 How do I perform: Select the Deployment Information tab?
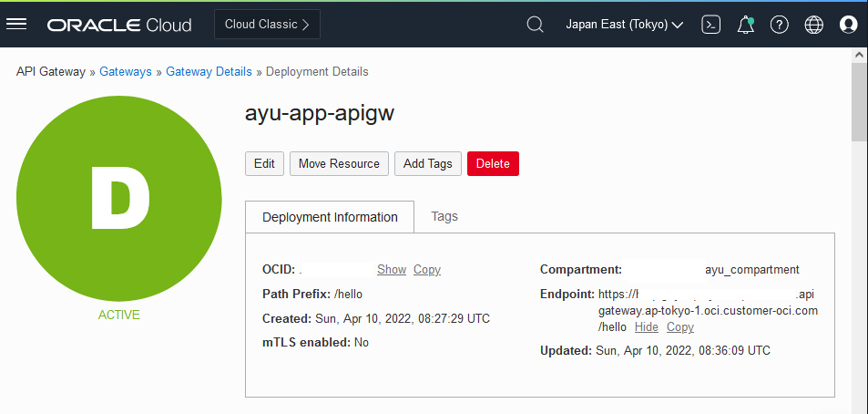tap(330, 217)
